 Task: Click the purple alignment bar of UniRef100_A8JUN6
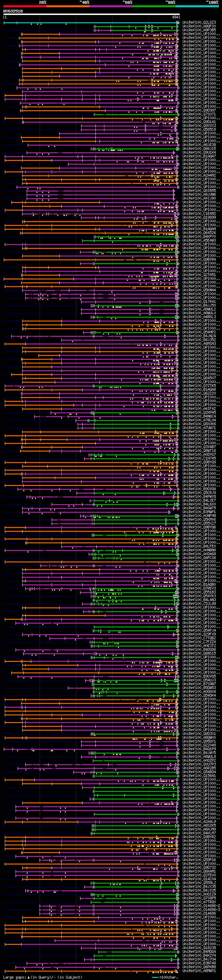(x=101, y=195)
